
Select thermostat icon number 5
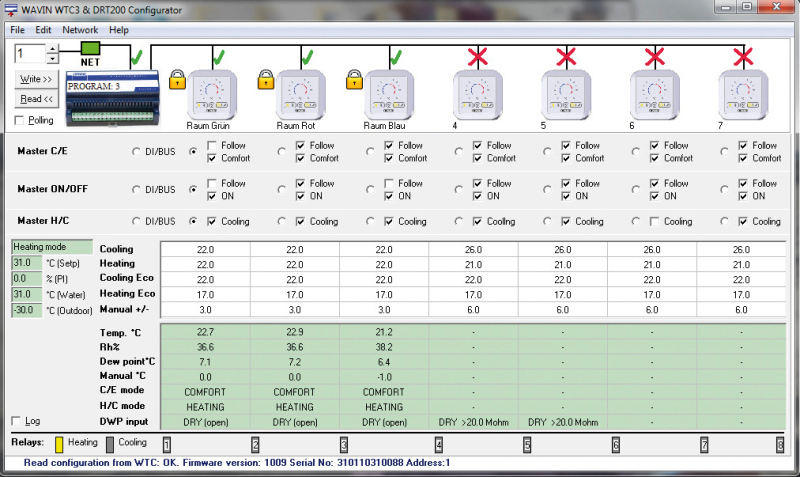[x=566, y=95]
